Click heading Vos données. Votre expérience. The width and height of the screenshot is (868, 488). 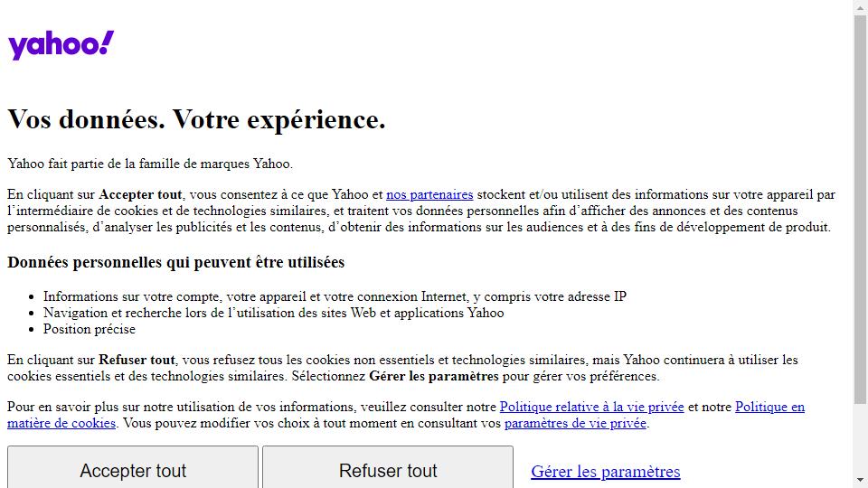[196, 119]
